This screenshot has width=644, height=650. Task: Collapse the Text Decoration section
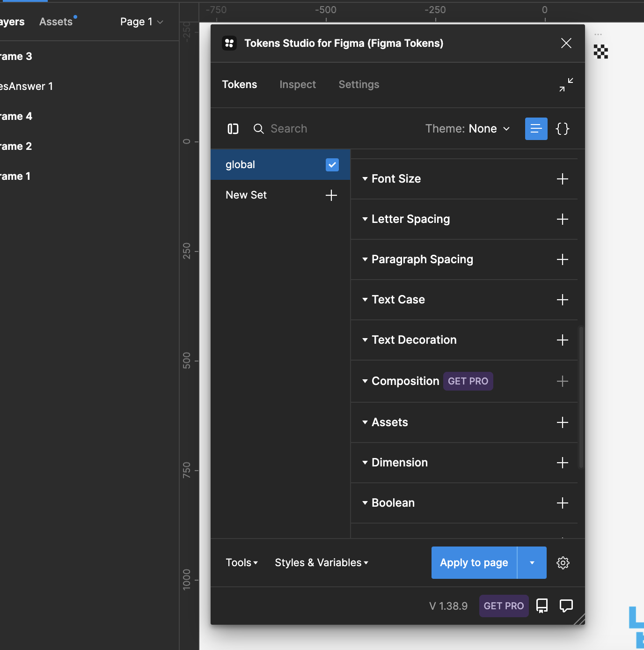365,340
